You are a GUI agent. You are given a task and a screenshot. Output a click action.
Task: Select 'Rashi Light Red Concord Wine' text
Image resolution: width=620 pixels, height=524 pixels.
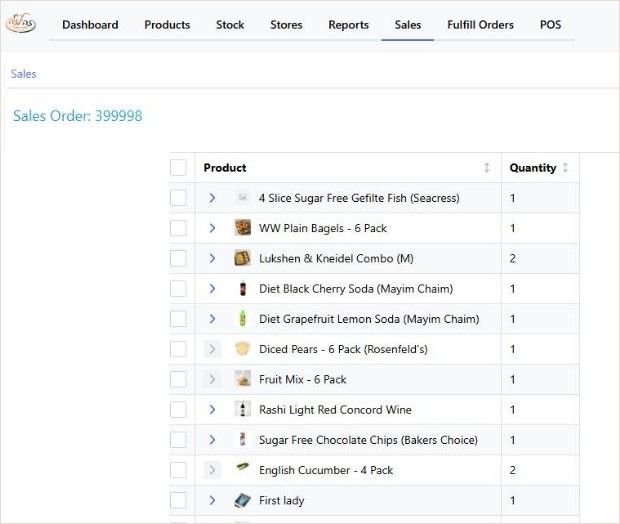click(x=335, y=410)
